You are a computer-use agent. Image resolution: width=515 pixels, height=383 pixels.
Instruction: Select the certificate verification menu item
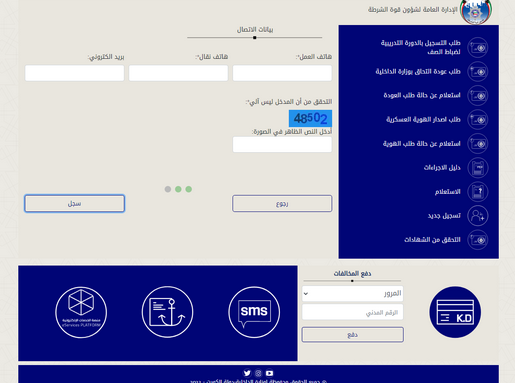[x=432, y=240]
